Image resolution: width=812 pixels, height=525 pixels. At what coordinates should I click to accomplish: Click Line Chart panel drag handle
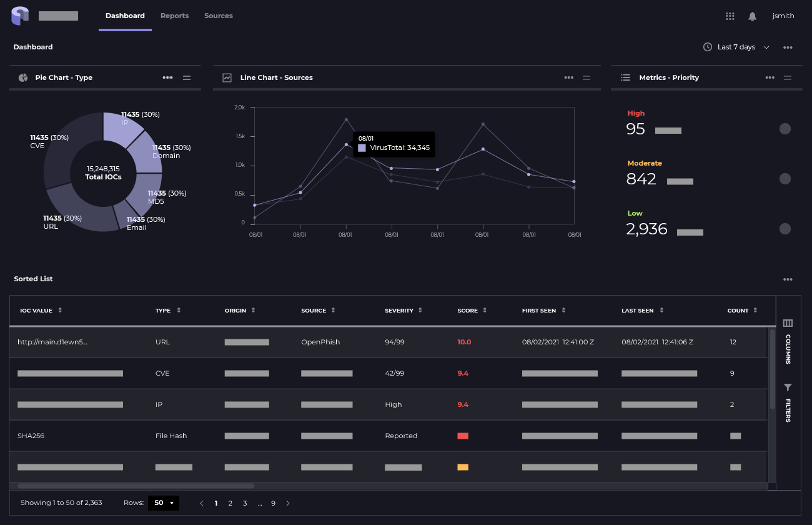coord(587,77)
